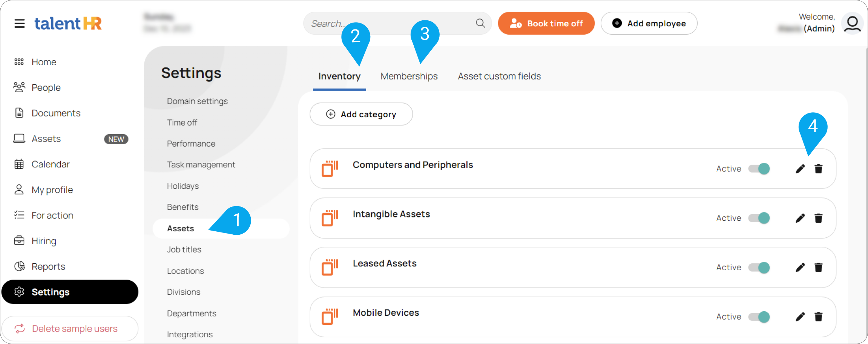
Task: Open the Assets section from the sidebar
Action: (x=46, y=138)
